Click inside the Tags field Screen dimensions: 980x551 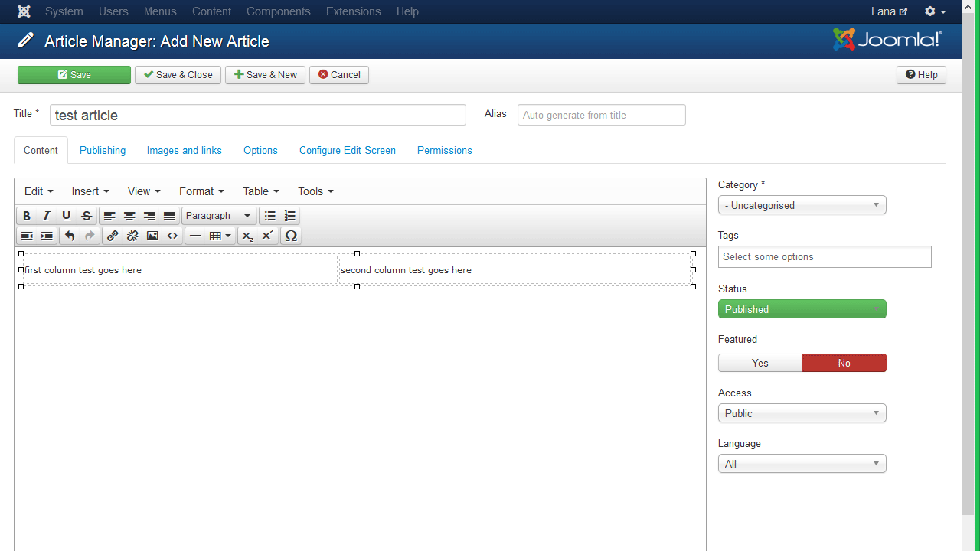825,256
